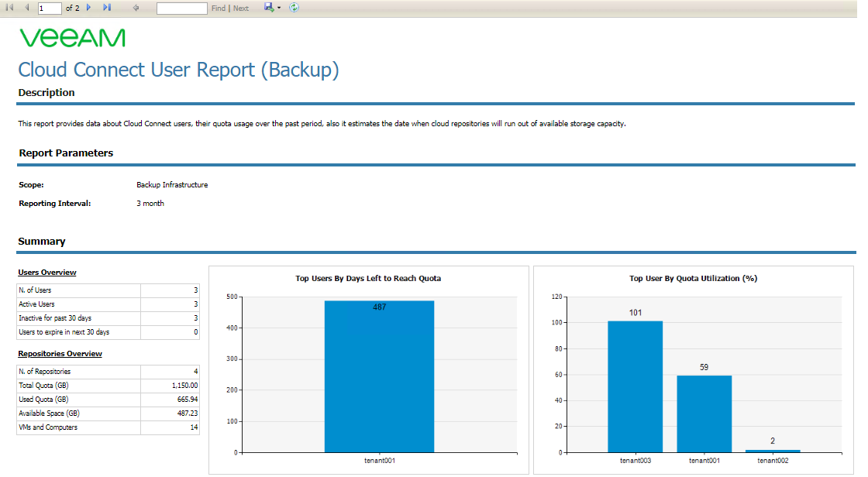Advance to the next report page
The image size is (868, 477).
pos(88,8)
